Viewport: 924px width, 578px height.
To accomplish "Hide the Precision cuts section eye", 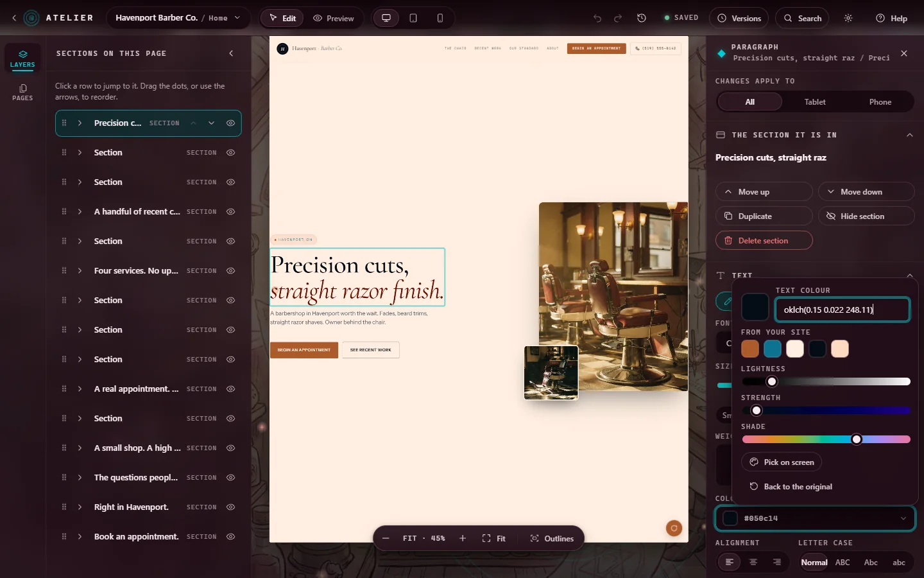I will pos(230,123).
